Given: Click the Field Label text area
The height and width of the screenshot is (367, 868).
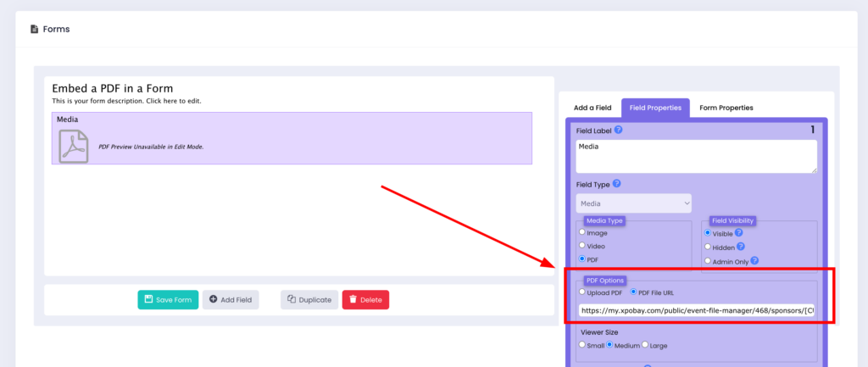Looking at the screenshot, I should (696, 157).
